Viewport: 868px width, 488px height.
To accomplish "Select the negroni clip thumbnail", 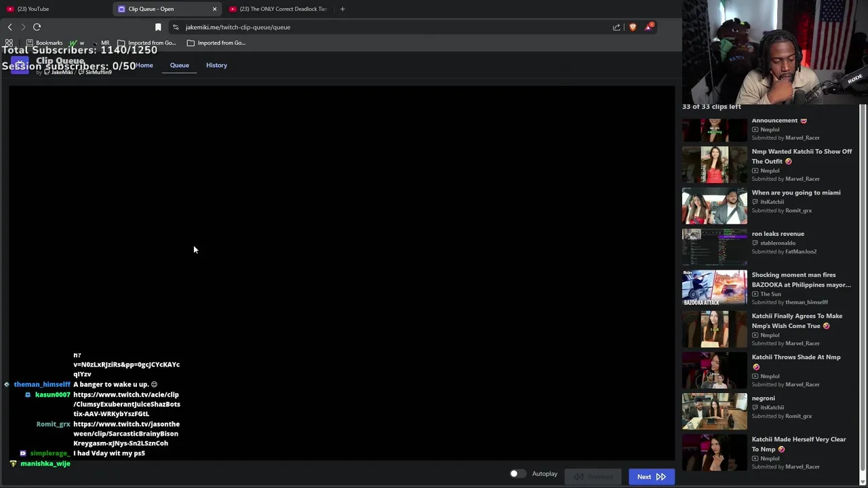I will click(714, 411).
